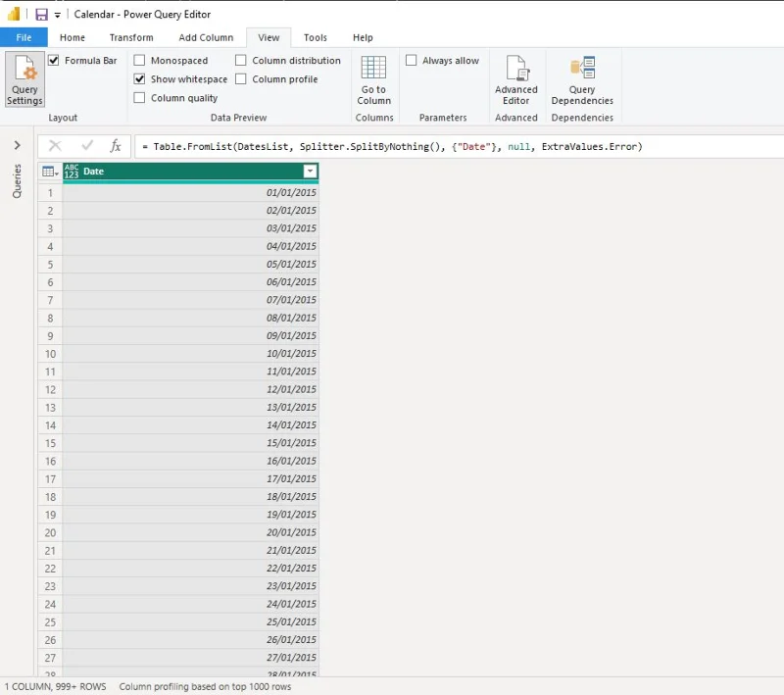Click the ABC123 data type icon on Date

tap(72, 172)
